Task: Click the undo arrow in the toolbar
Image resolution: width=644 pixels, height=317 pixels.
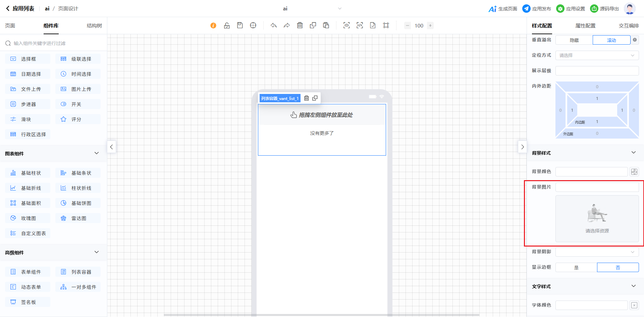Action: [274, 25]
